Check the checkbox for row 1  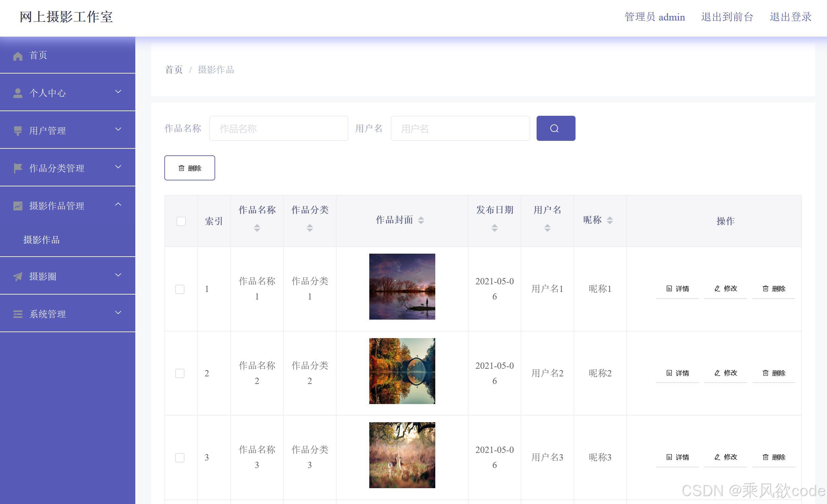coord(180,289)
